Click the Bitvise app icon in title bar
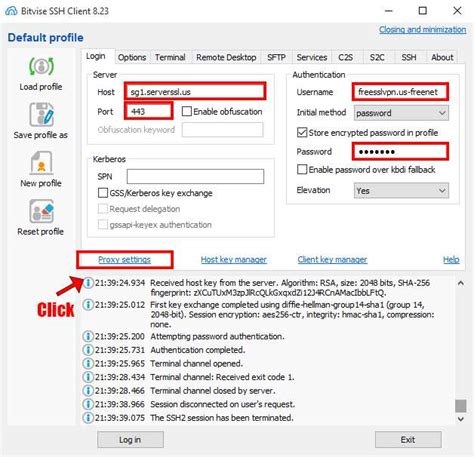 11,11
